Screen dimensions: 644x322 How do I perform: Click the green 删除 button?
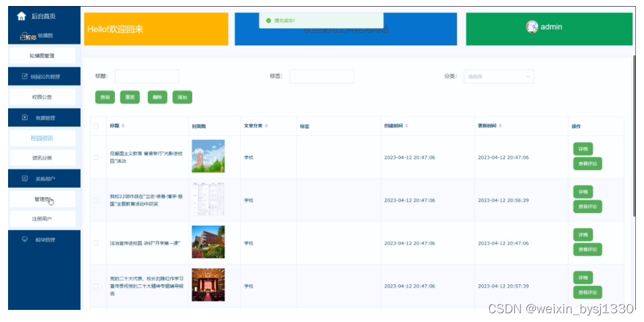pyautogui.click(x=157, y=97)
